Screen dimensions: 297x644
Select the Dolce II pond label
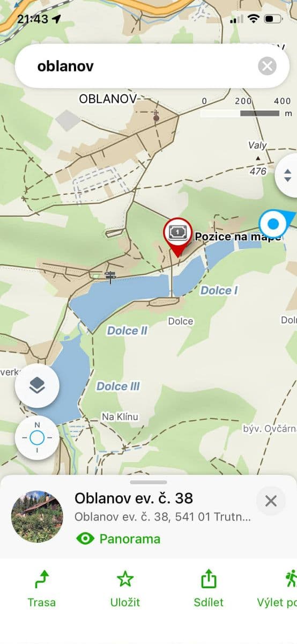point(127,331)
